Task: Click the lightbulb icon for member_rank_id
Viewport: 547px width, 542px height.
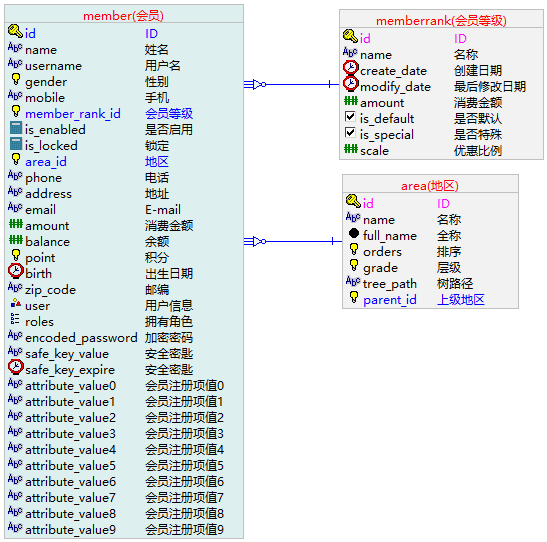Action: pyautogui.click(x=16, y=111)
